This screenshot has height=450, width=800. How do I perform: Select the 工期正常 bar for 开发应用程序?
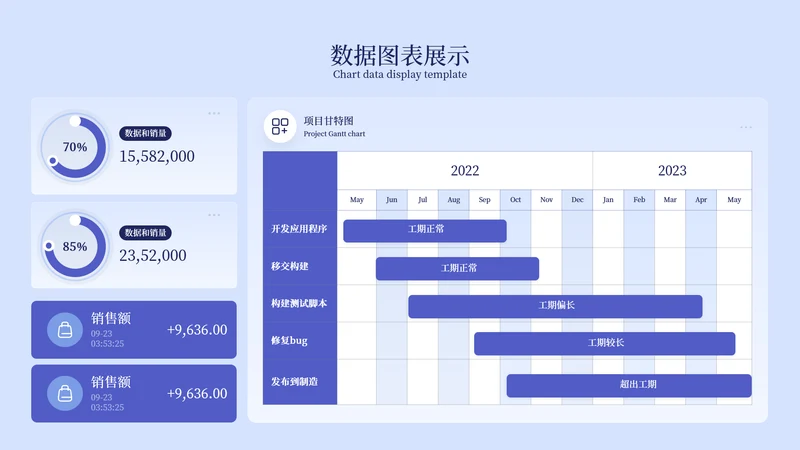(x=425, y=231)
